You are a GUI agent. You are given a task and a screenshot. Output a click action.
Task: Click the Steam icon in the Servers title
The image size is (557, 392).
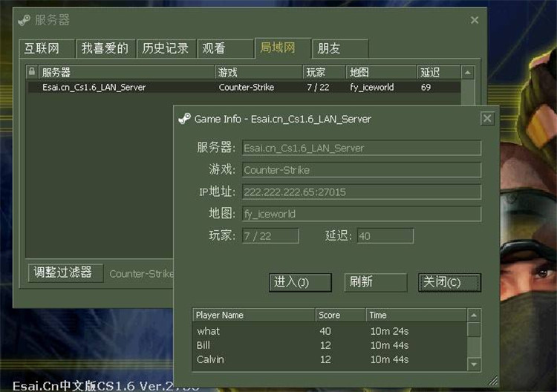click(25, 20)
